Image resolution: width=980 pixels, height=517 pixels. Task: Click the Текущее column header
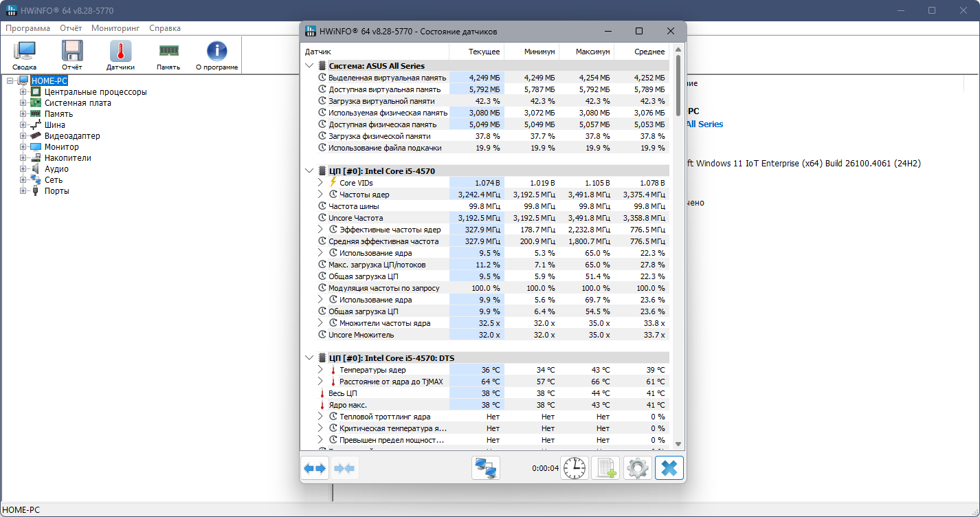(476, 52)
